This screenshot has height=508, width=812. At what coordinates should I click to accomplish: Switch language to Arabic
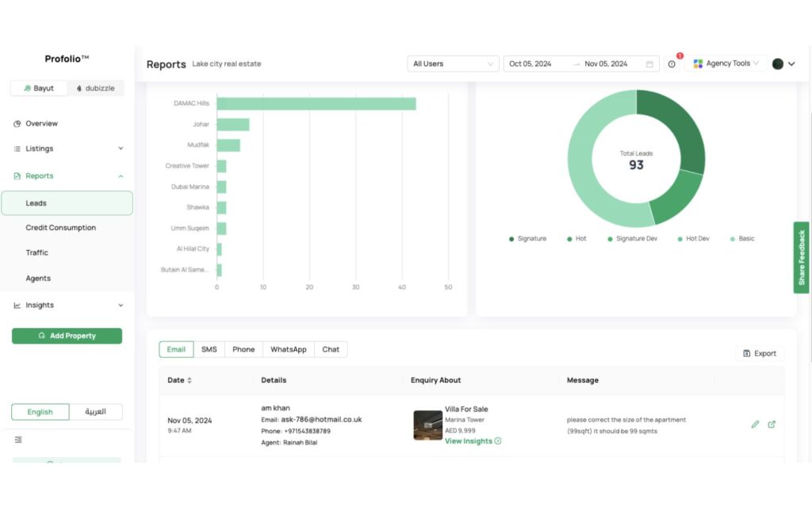95,412
